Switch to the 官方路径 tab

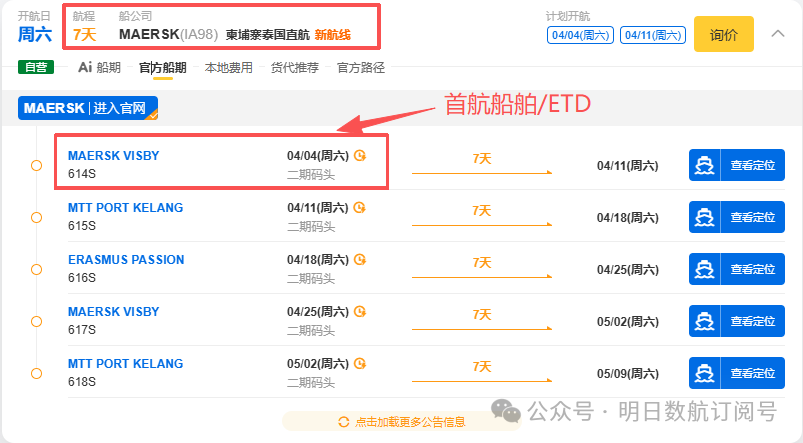click(x=361, y=68)
